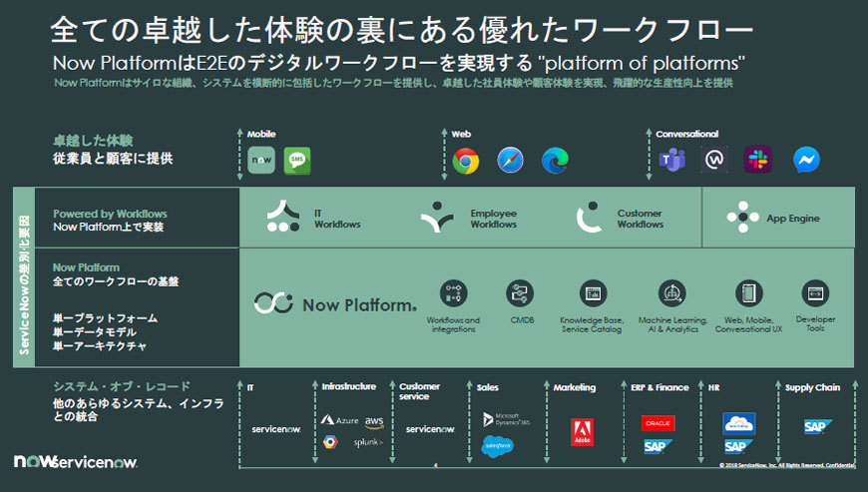Click the 'Supply Chain' column heading

point(813,388)
